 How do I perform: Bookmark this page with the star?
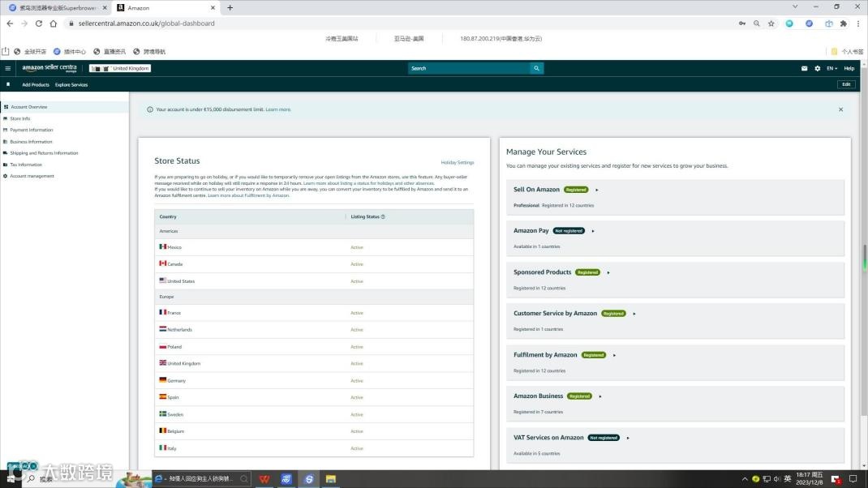pyautogui.click(x=771, y=24)
